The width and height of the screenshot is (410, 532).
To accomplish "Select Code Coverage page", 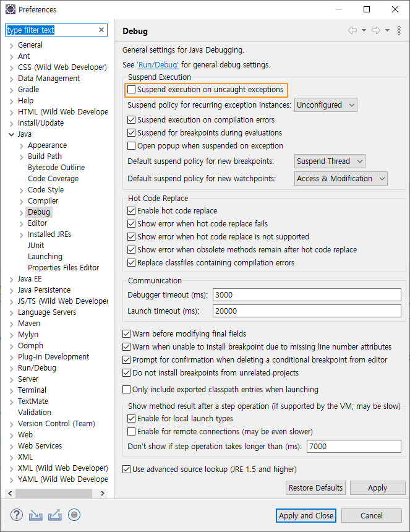I will [53, 178].
